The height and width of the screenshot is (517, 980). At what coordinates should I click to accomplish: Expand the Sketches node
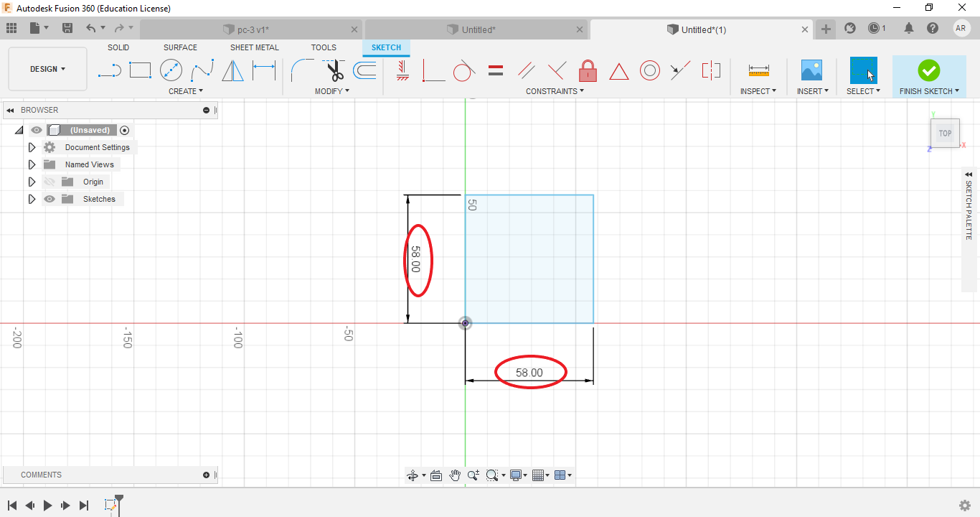32,199
